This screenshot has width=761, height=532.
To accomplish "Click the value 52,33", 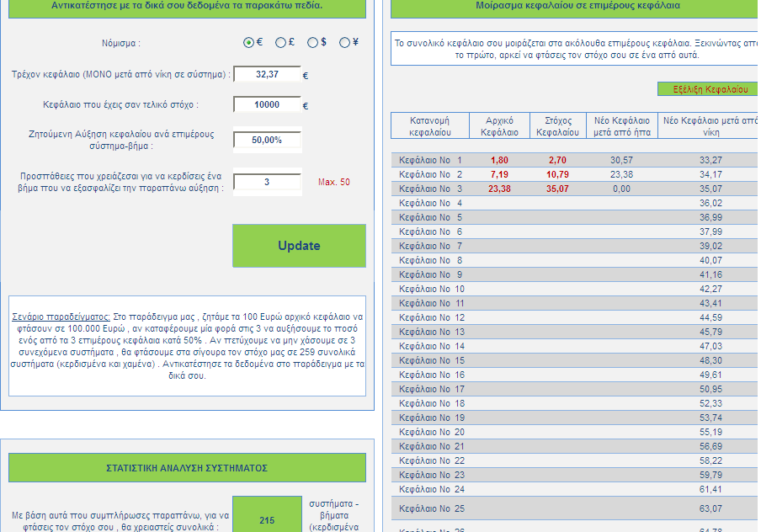I will pos(710,403).
